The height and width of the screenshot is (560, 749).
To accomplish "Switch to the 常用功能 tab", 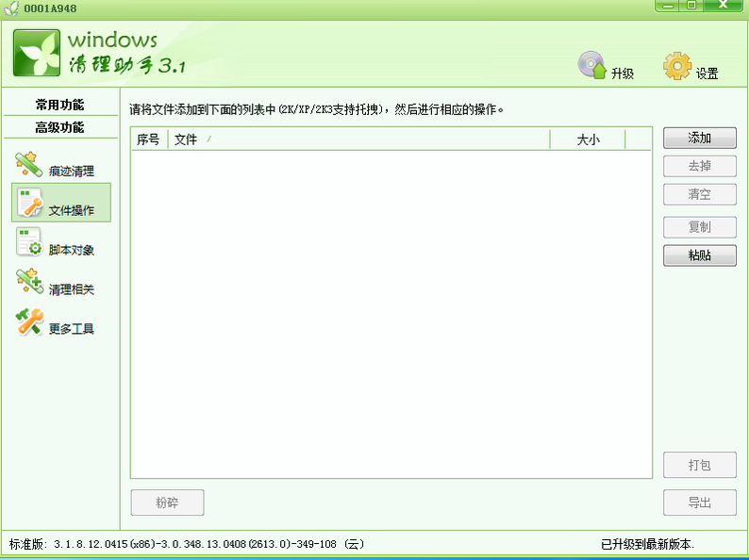I will pos(59,105).
